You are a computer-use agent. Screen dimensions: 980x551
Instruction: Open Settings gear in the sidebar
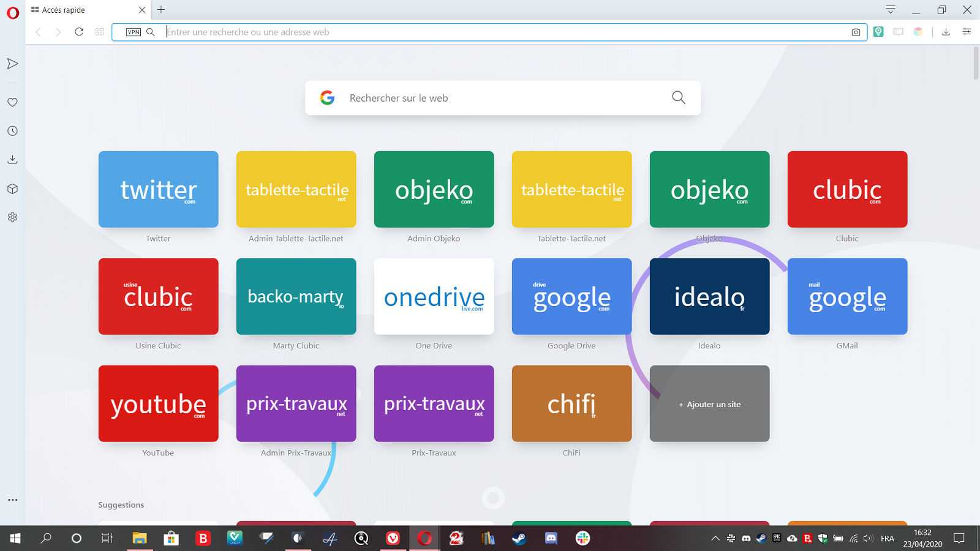12,217
